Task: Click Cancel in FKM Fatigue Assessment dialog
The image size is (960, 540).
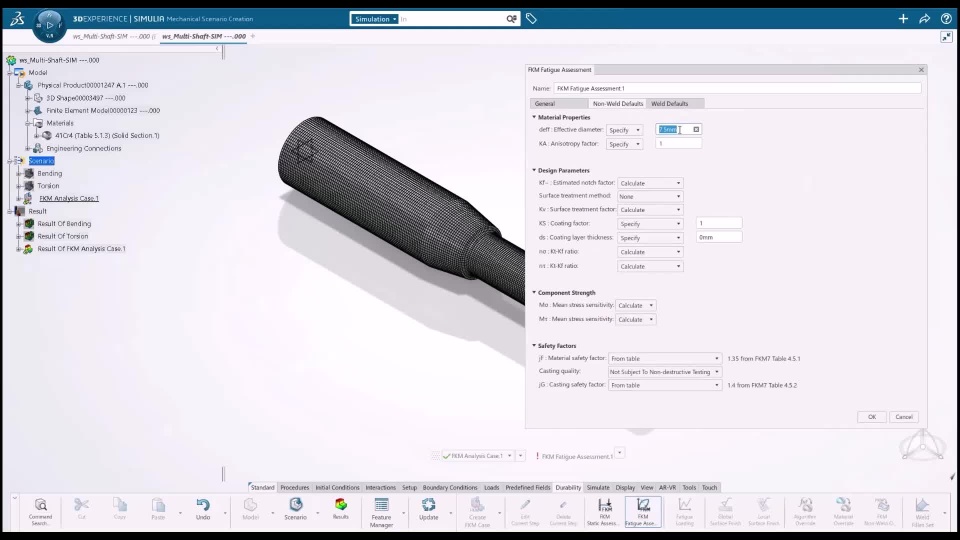Action: click(x=904, y=417)
